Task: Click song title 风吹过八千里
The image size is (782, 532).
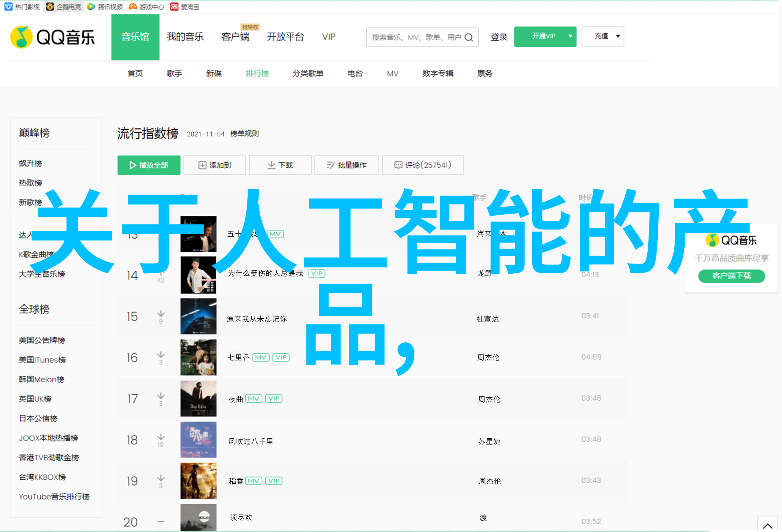Action: pos(251,441)
